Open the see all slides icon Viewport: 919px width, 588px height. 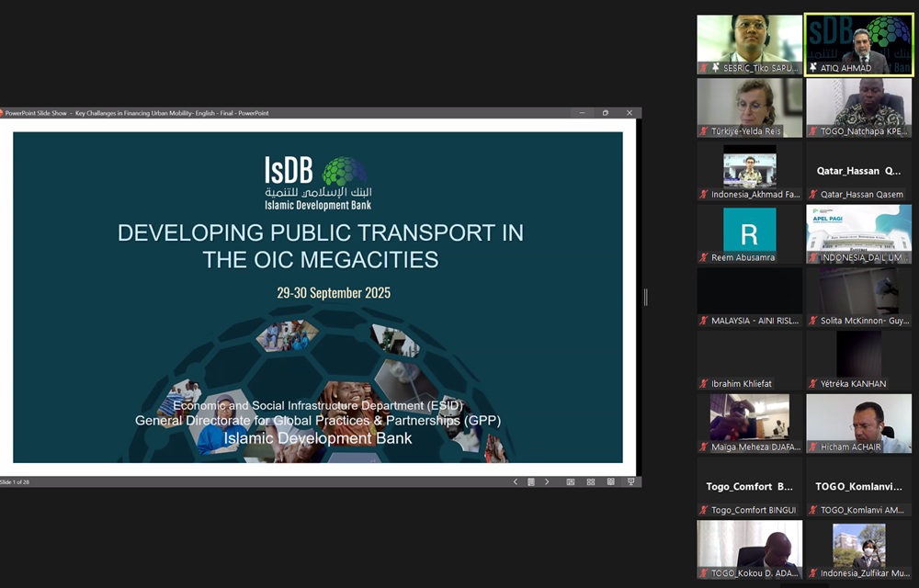530,481
